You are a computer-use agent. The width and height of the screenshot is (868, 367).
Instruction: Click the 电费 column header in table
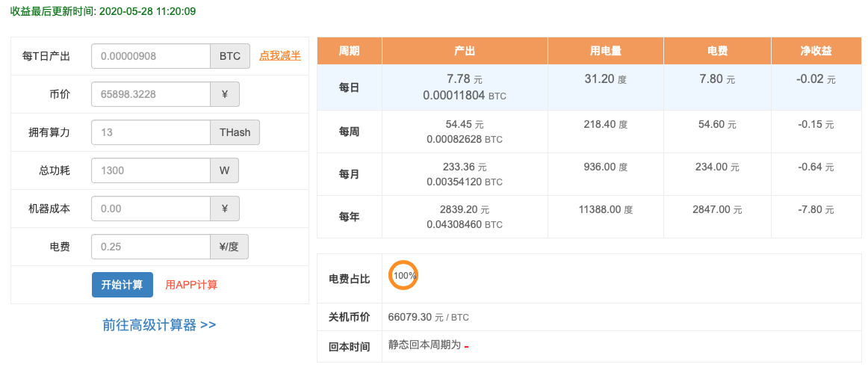(717, 51)
